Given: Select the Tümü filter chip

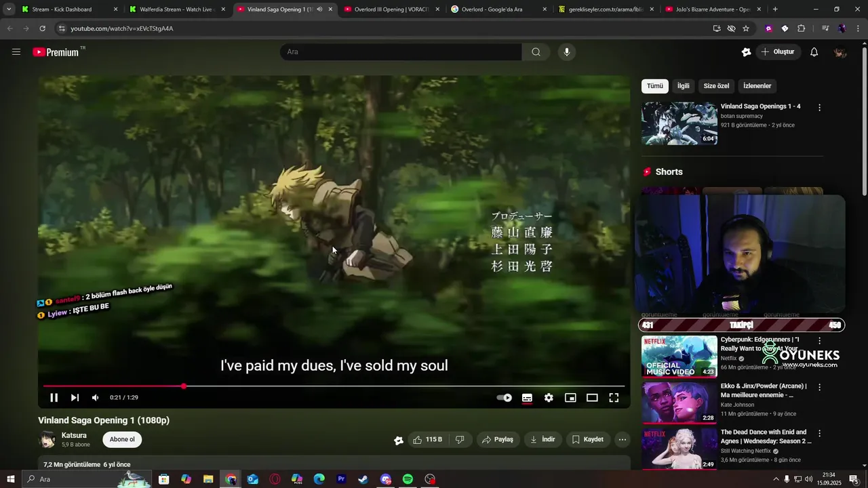Looking at the screenshot, I should pyautogui.click(x=655, y=86).
